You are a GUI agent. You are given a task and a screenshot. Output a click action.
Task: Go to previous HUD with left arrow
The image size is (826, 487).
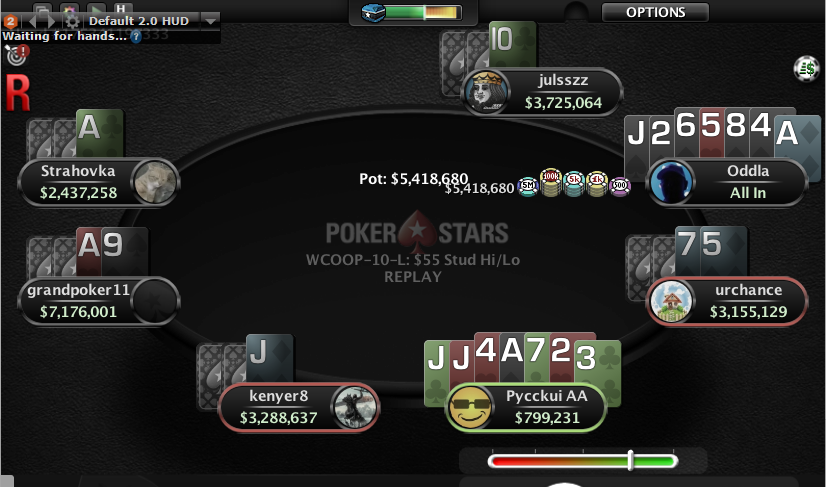click(33, 21)
